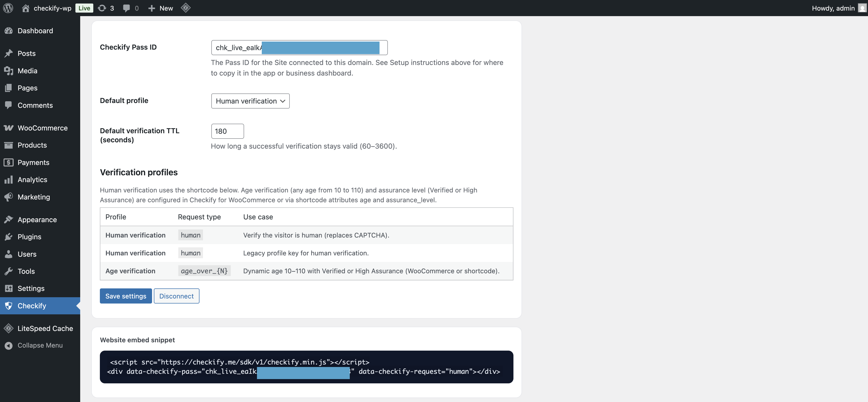The width and height of the screenshot is (868, 402).
Task: Click the Use case column header
Action: coord(258,217)
